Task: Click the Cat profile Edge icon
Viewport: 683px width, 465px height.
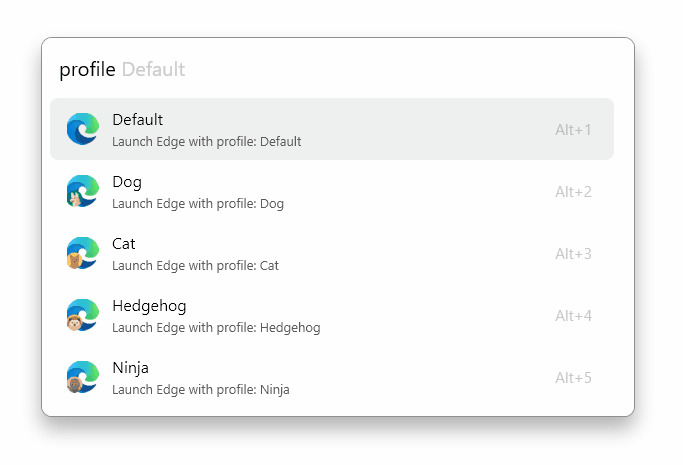Action: [82, 253]
